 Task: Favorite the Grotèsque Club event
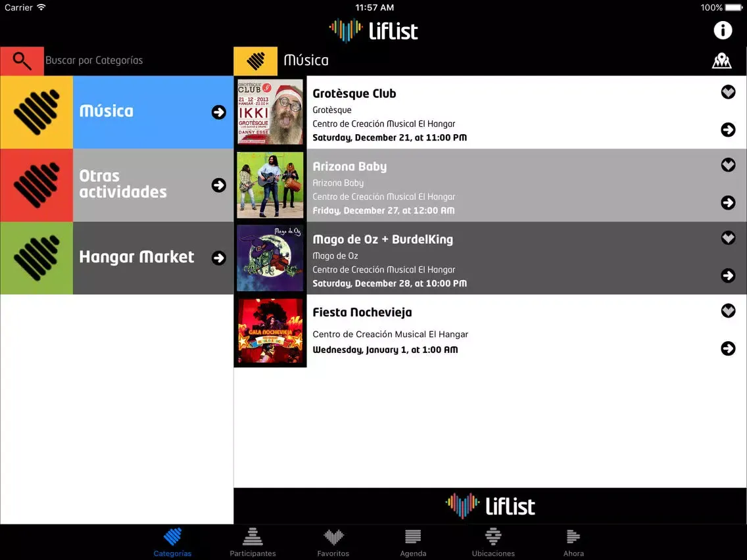point(728,92)
